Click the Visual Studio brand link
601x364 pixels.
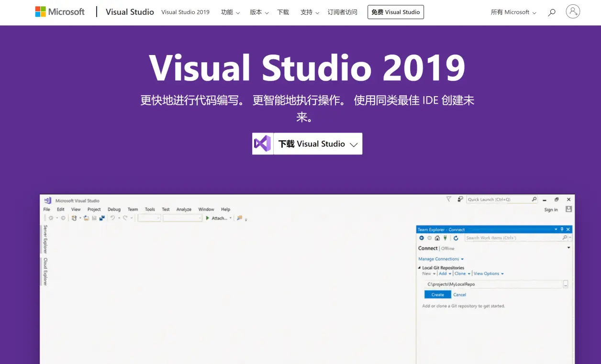tap(130, 12)
